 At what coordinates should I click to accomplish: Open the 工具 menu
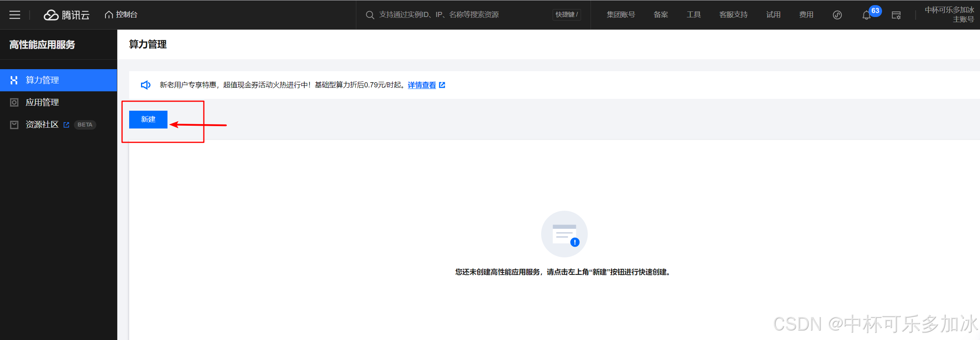[x=693, y=15]
